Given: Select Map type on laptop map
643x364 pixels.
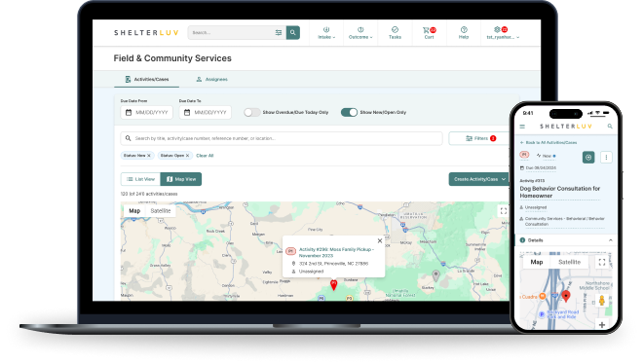Looking at the screenshot, I should click(x=134, y=211).
